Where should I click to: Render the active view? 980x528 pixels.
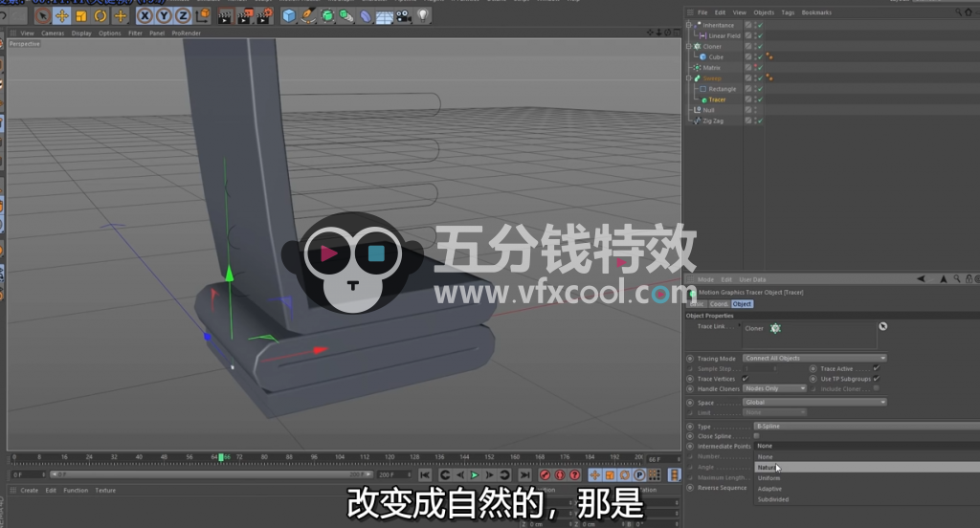225,16
